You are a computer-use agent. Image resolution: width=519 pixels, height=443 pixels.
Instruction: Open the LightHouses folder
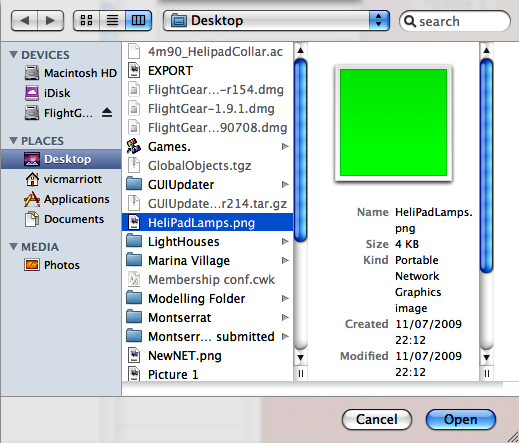pos(207,241)
